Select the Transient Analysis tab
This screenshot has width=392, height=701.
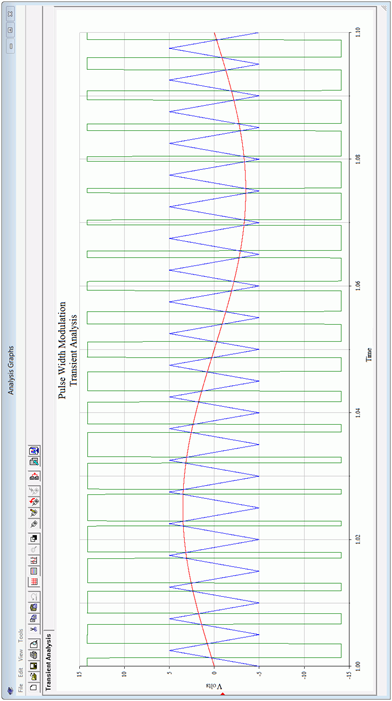point(48,663)
